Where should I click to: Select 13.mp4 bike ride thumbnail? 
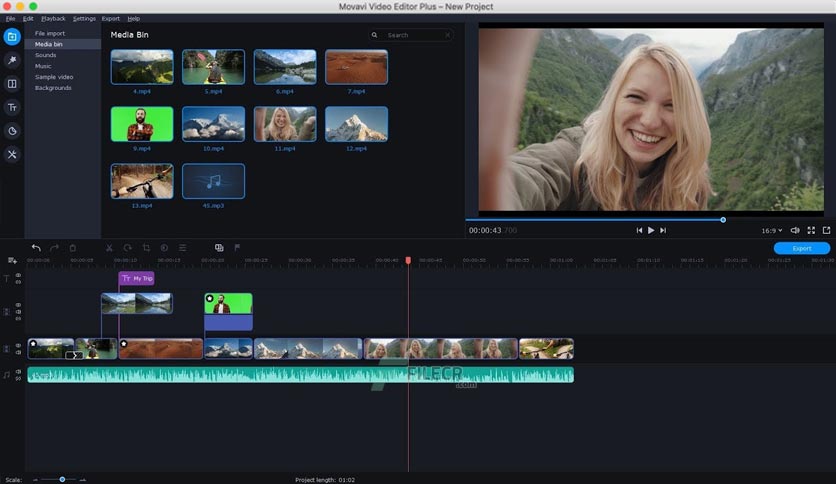[x=142, y=181]
